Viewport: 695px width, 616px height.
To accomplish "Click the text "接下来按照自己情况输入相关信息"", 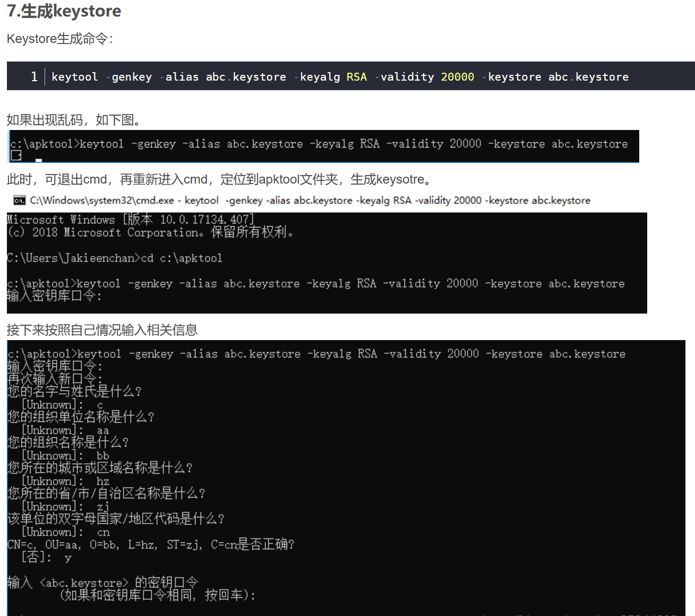I will tap(102, 330).
